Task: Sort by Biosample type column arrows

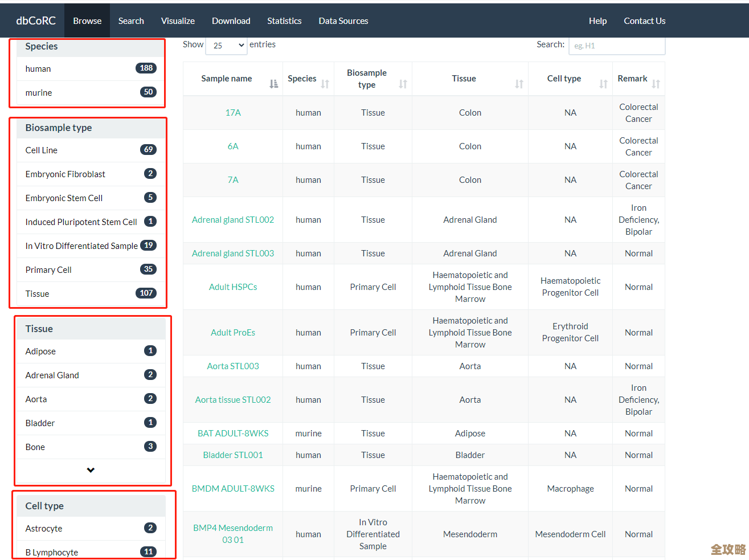Action: coord(403,84)
